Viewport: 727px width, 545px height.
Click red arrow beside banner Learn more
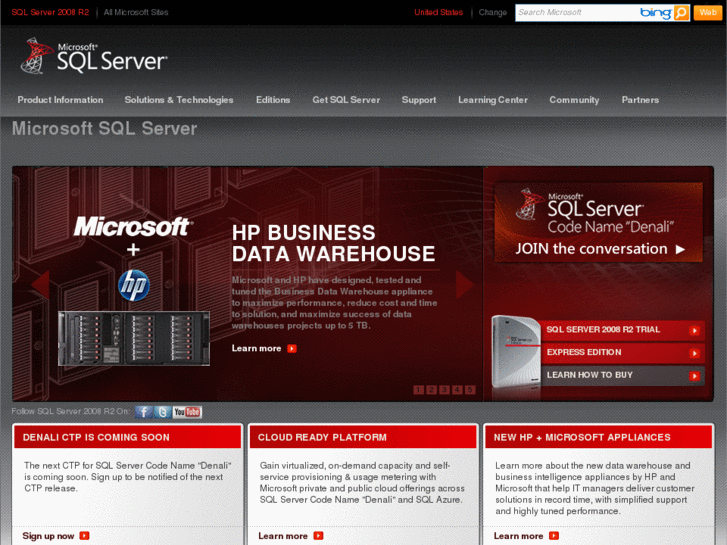pyautogui.click(x=292, y=348)
